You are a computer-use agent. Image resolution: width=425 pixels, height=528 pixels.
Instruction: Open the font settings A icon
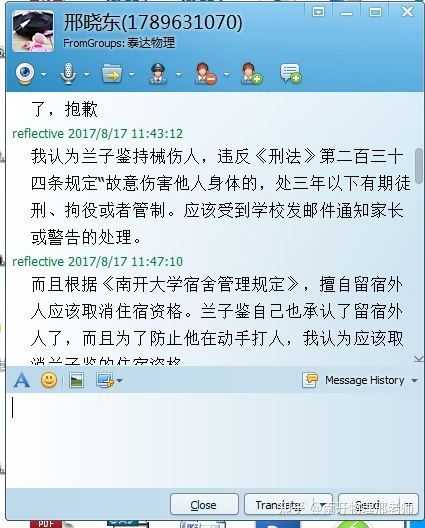click(22, 381)
